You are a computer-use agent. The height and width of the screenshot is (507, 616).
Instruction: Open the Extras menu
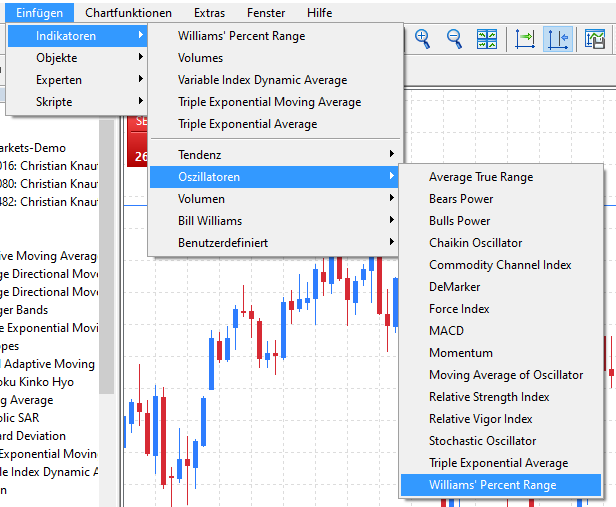pos(209,13)
